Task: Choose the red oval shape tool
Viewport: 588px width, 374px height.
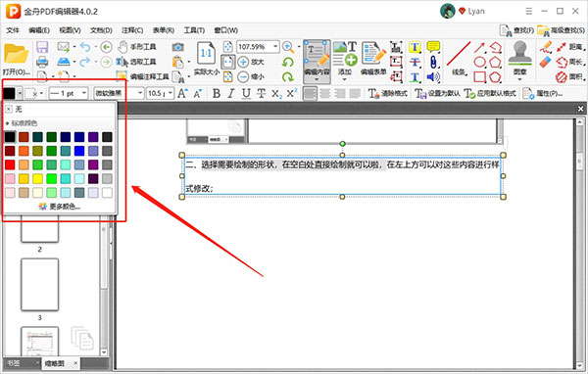Action: [x=479, y=62]
